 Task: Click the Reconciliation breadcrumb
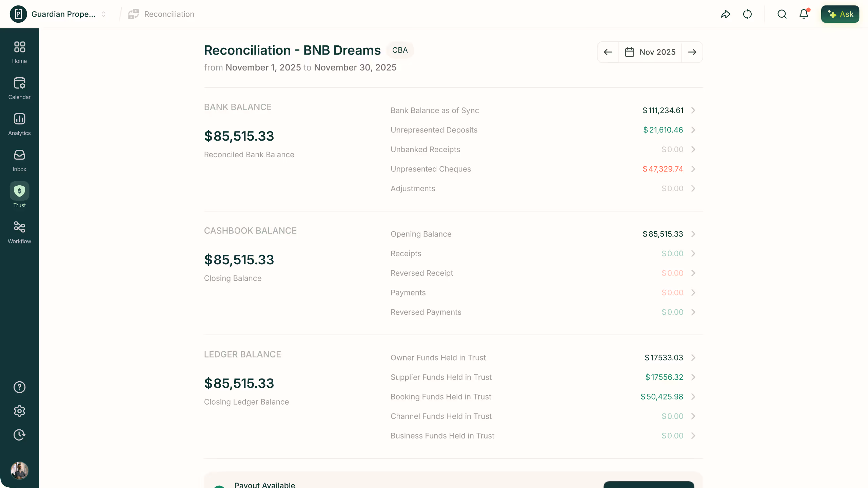click(169, 14)
